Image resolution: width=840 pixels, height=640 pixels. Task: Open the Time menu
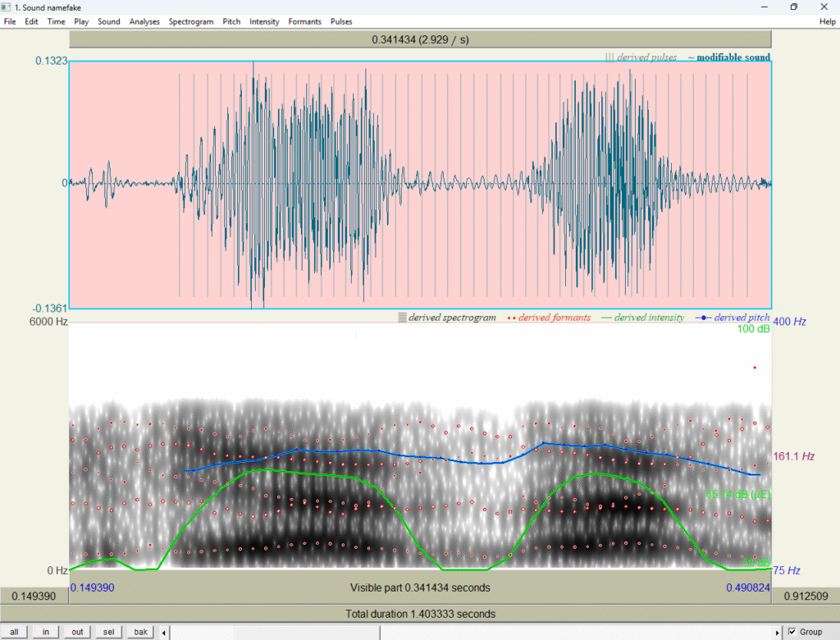point(56,21)
